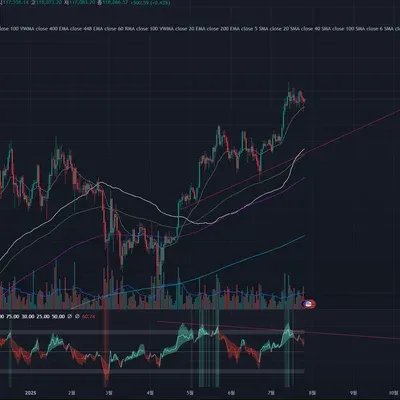Select the '200 EMA' label in indicator legend

click(231, 29)
